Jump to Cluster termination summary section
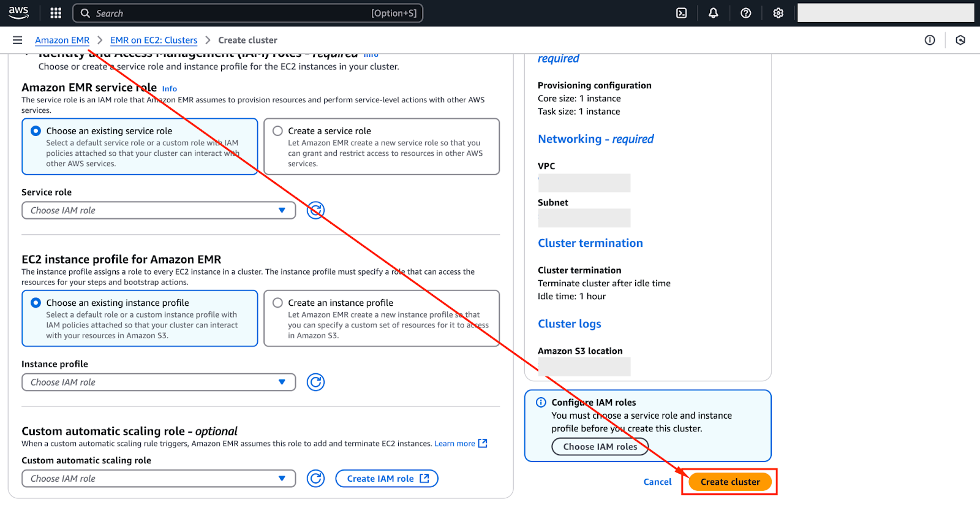Image resolution: width=980 pixels, height=513 pixels. pos(590,243)
